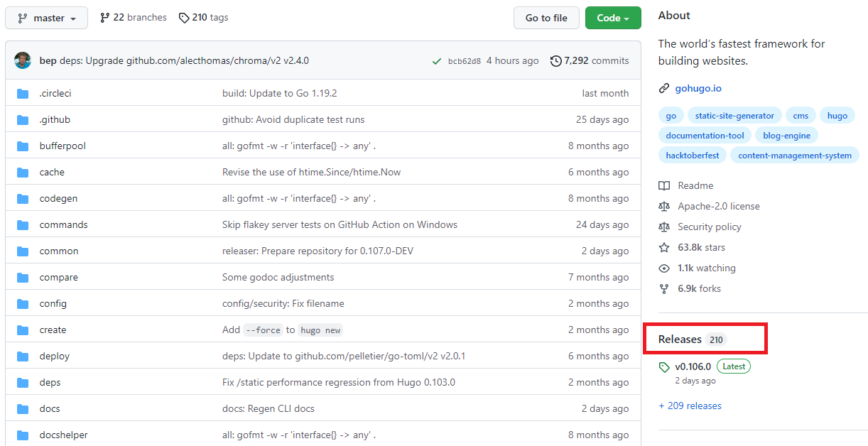This screenshot has width=868, height=446.
Task: Click the green commit status checkmark
Action: (437, 61)
